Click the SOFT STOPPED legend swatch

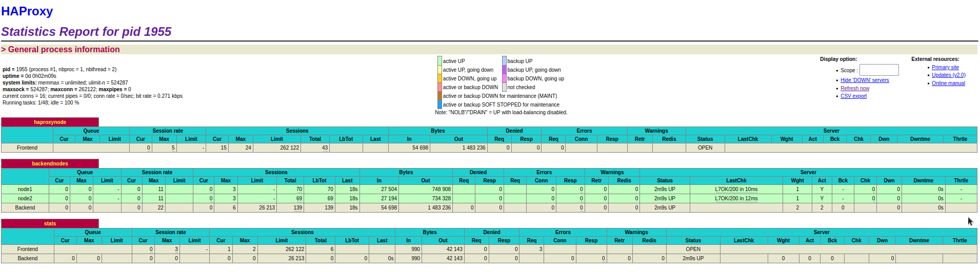tap(439, 104)
